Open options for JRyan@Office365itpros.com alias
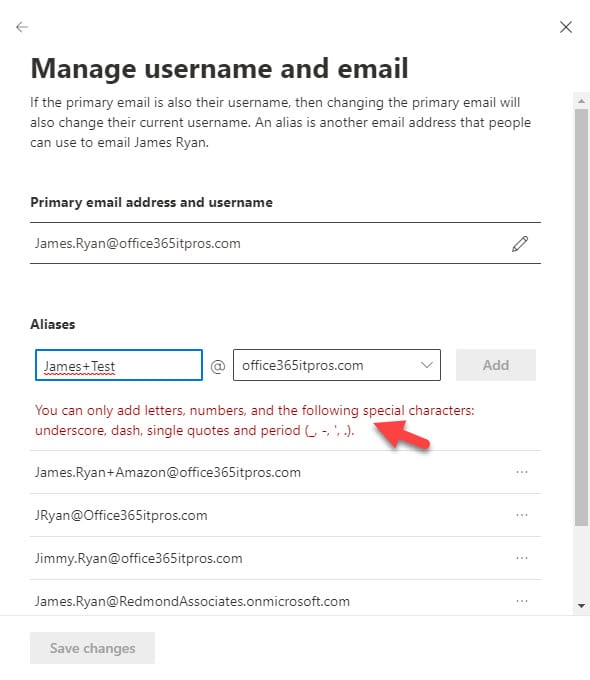 pos(522,515)
